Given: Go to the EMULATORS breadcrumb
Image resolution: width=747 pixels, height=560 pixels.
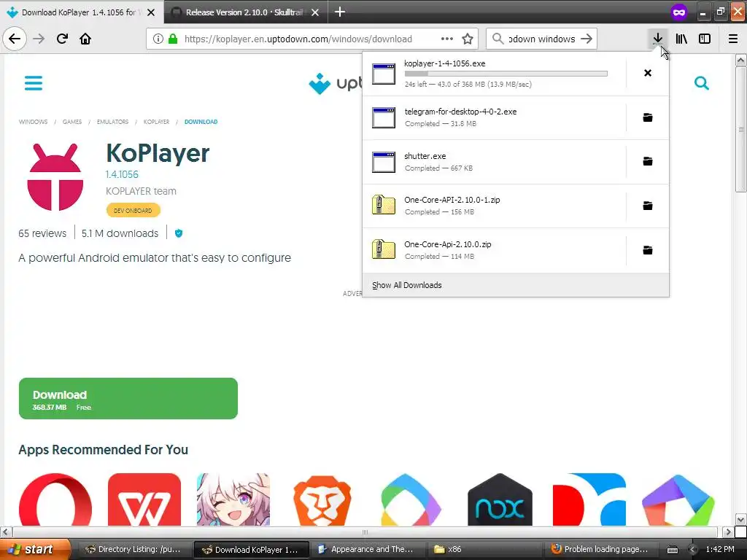Looking at the screenshot, I should tap(112, 122).
